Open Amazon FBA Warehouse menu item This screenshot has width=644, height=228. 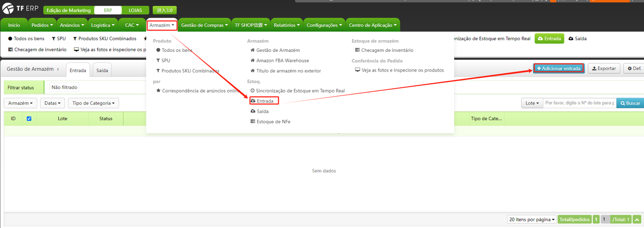(280, 60)
